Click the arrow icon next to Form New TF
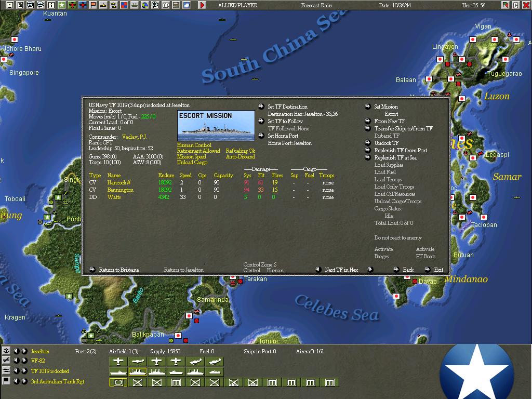The width and height of the screenshot is (532, 399). tap(368, 121)
